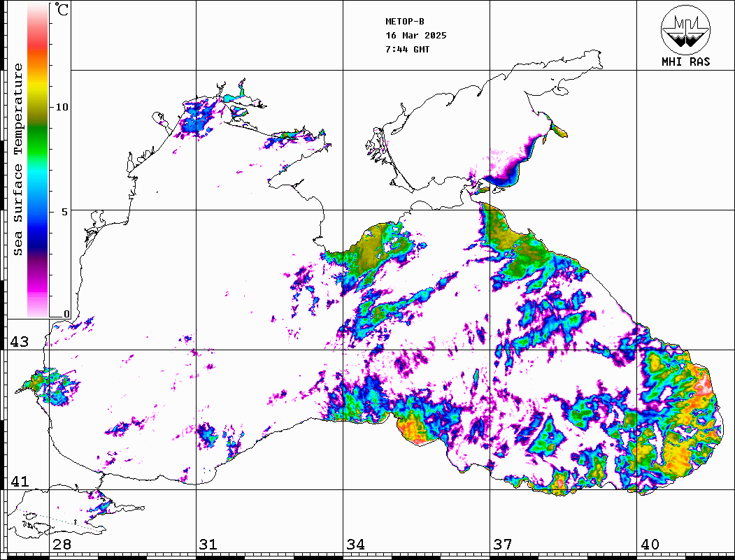
Task: Click the '0' tick label on temperature scale
Action: 66,314
